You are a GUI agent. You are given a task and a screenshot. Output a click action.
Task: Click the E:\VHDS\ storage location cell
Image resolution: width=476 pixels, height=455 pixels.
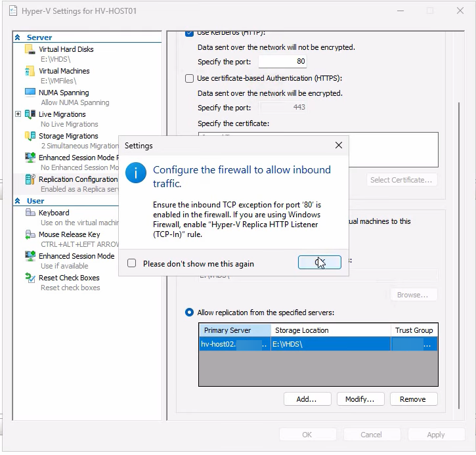331,344
